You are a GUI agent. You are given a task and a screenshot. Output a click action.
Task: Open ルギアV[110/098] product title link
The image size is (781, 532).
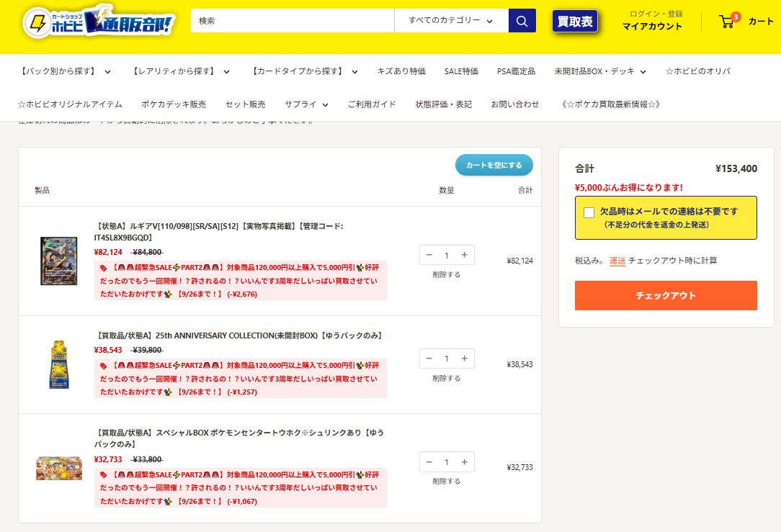[218, 231]
